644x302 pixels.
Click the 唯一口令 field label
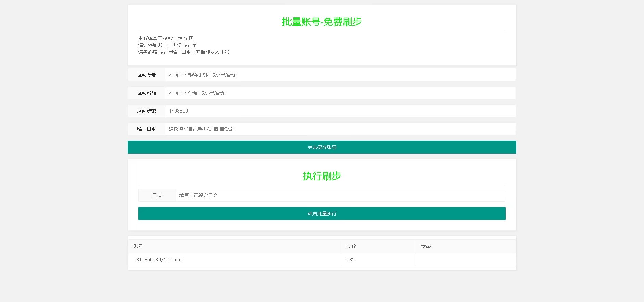pos(147,129)
